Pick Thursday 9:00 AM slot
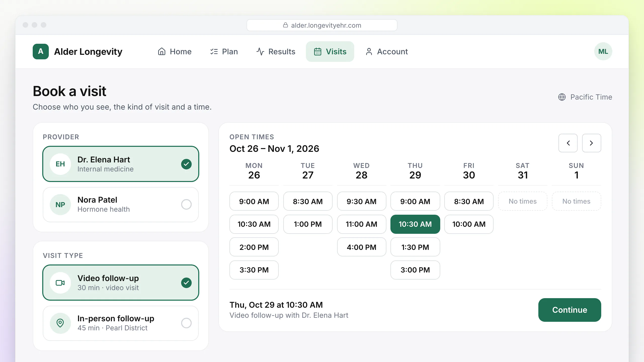This screenshot has height=362, width=644. (415, 201)
